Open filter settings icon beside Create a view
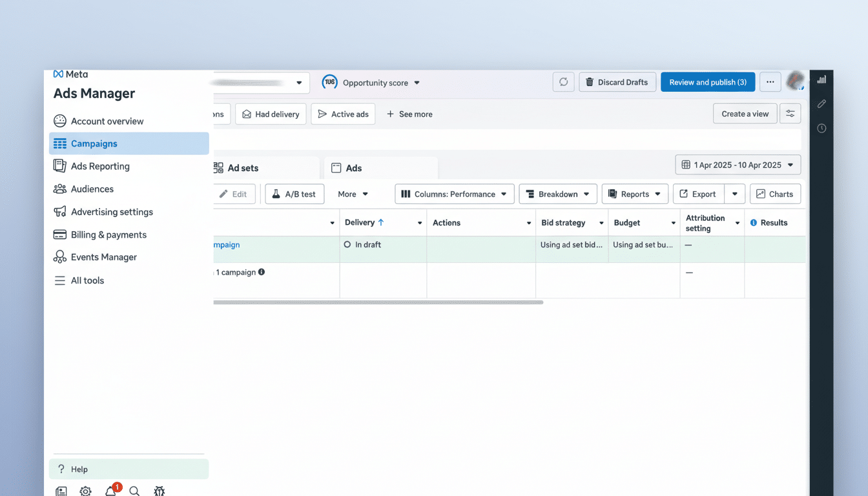The width and height of the screenshot is (868, 496). tap(790, 113)
